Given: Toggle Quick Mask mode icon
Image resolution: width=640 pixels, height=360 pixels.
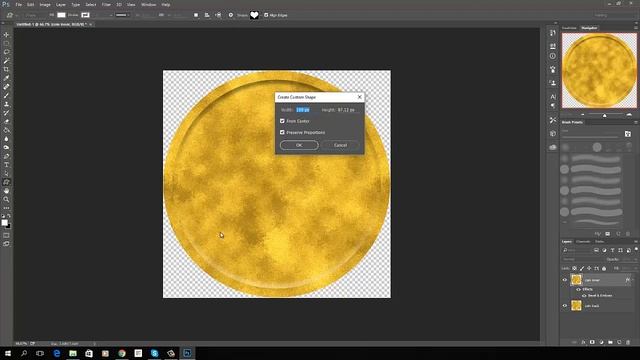Looking at the screenshot, I should (x=6, y=236).
